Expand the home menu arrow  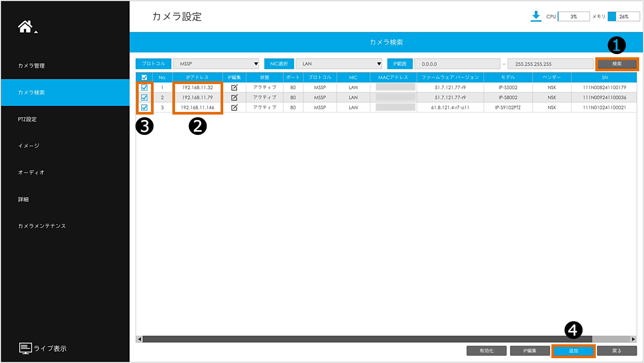tap(36, 33)
